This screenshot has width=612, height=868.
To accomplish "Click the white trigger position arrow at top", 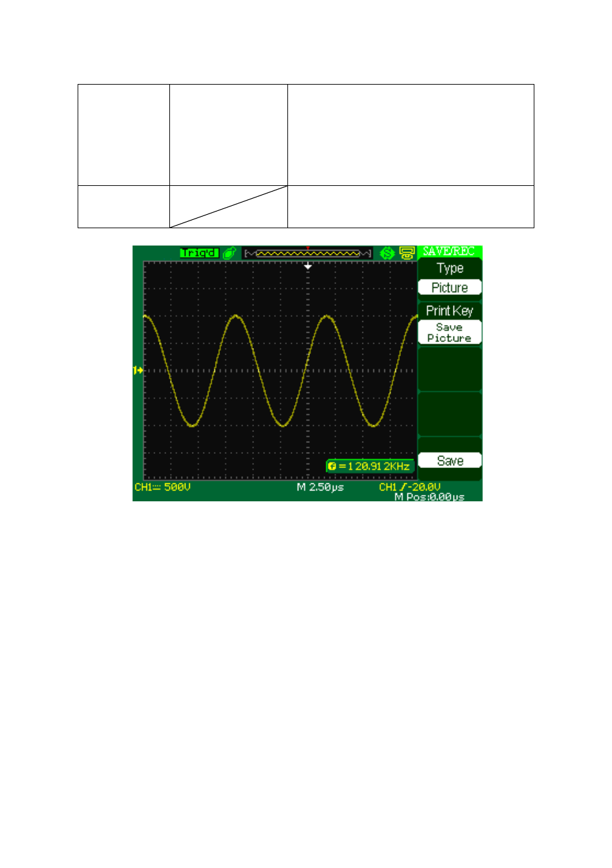I will coord(308,265).
